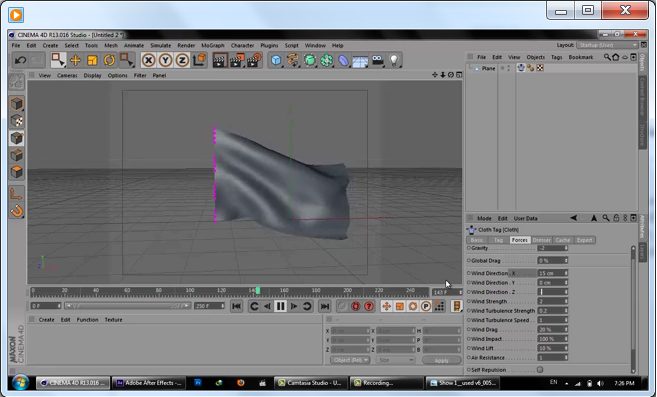Go to start of animation
This screenshot has height=397, width=657.
click(x=236, y=306)
